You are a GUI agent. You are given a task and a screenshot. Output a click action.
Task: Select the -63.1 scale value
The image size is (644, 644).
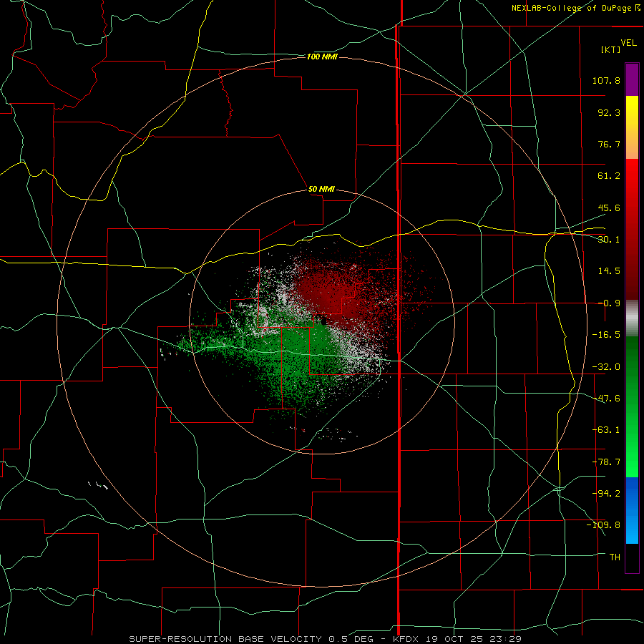coord(606,430)
